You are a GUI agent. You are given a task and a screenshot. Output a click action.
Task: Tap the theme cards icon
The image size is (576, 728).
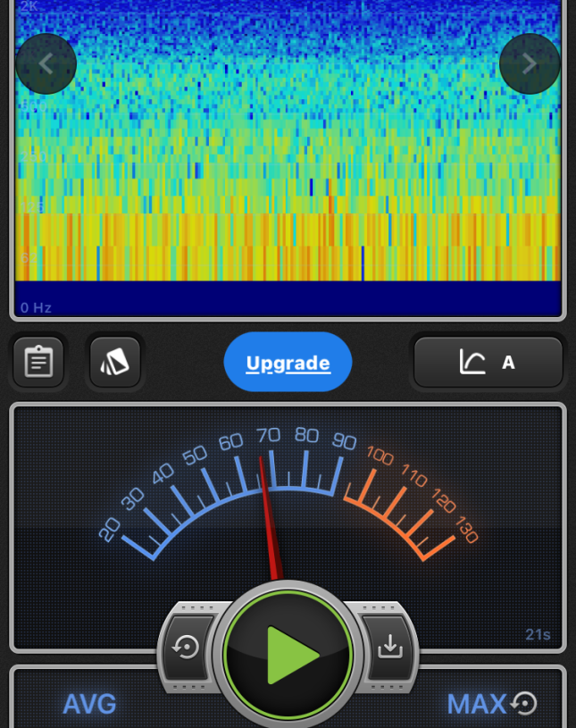115,362
